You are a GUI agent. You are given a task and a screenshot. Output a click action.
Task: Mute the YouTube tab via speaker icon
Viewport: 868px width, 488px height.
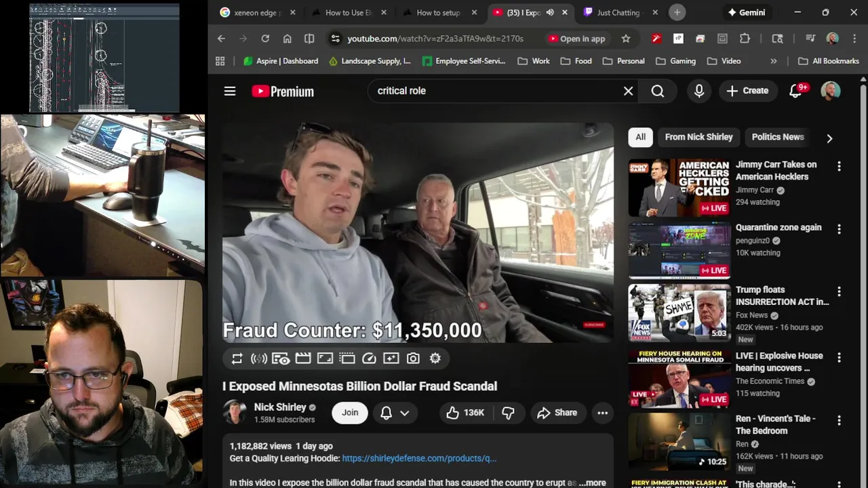pos(550,12)
